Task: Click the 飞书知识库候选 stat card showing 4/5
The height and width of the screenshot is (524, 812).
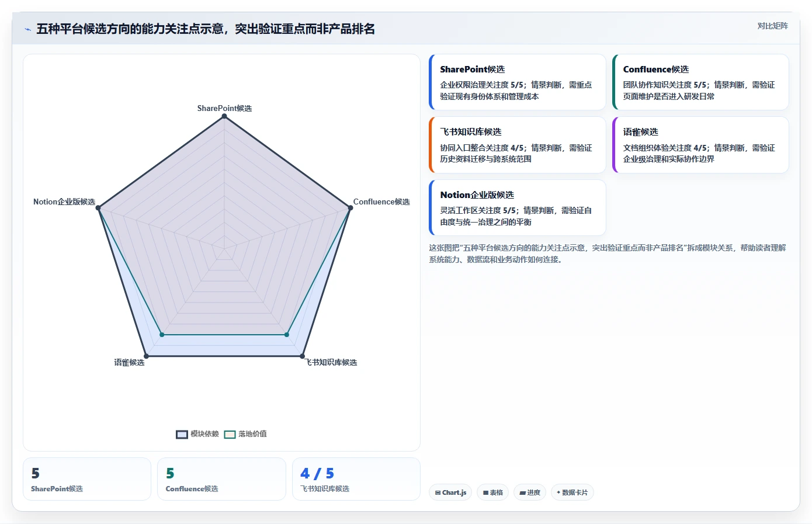Action: click(x=356, y=479)
